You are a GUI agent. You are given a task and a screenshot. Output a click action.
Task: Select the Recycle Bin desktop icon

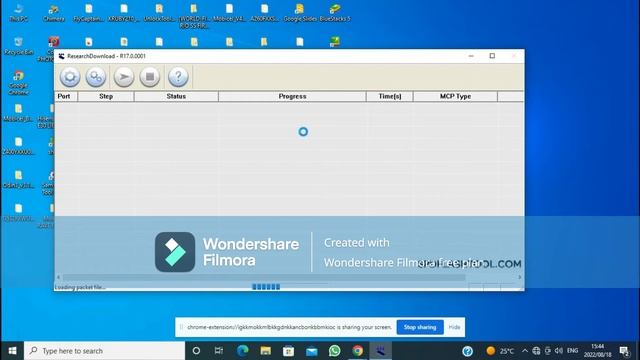[x=18, y=46]
